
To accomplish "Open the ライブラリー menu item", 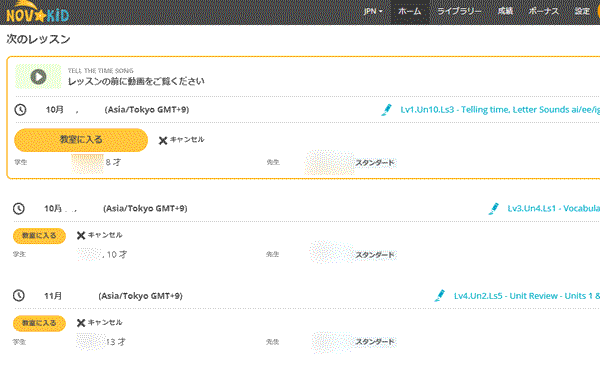I will [459, 11].
